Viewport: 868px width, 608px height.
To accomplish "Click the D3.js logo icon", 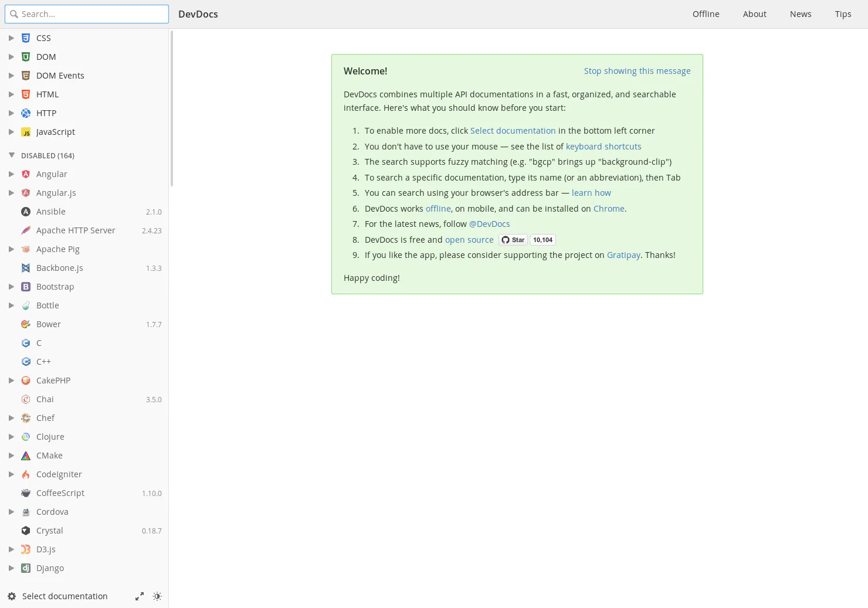I will point(26,549).
